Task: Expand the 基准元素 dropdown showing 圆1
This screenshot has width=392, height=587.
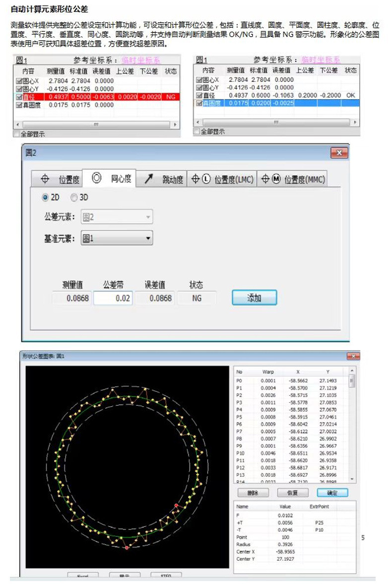Action: click(x=117, y=238)
